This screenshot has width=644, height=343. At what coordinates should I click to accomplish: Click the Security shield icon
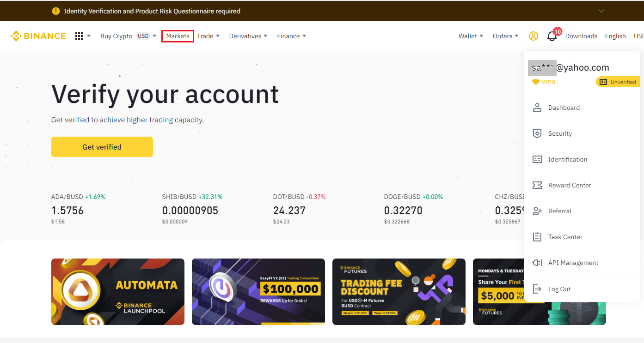tap(537, 133)
